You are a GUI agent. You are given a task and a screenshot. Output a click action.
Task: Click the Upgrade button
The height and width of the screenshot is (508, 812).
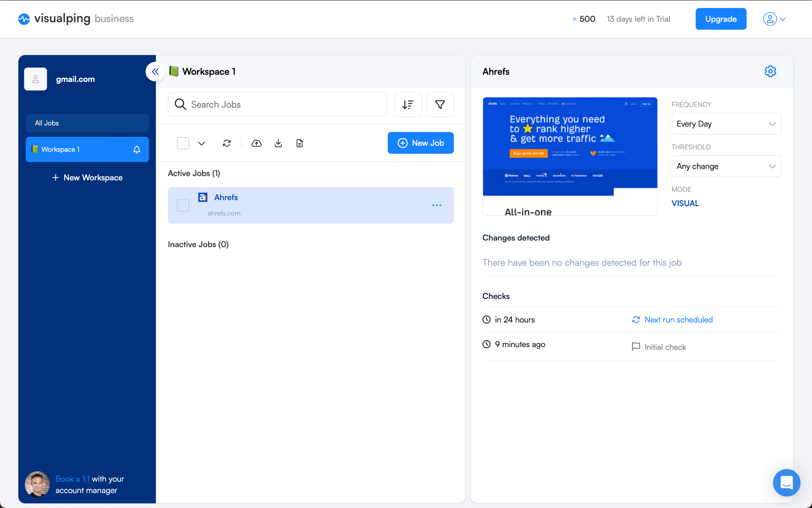coord(721,19)
